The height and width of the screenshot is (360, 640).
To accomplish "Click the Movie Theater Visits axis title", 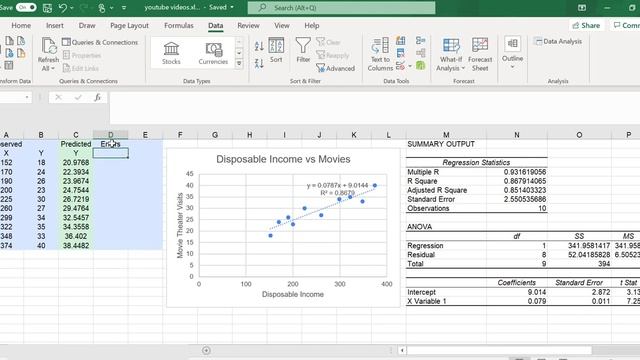I will click(x=180, y=225).
